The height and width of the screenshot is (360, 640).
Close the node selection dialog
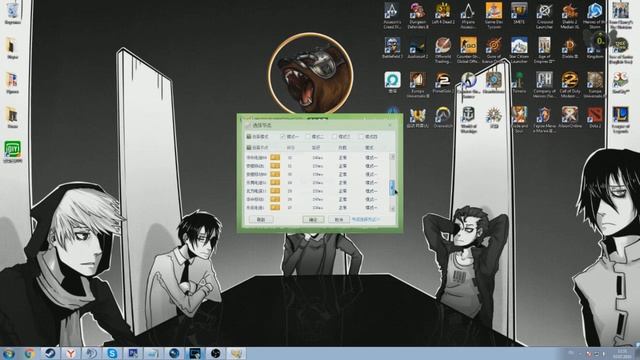(390, 125)
